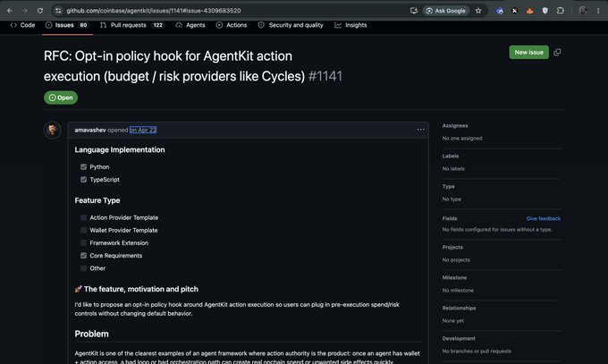Switch to the Code tab
The height and width of the screenshot is (364, 608).
click(x=22, y=25)
